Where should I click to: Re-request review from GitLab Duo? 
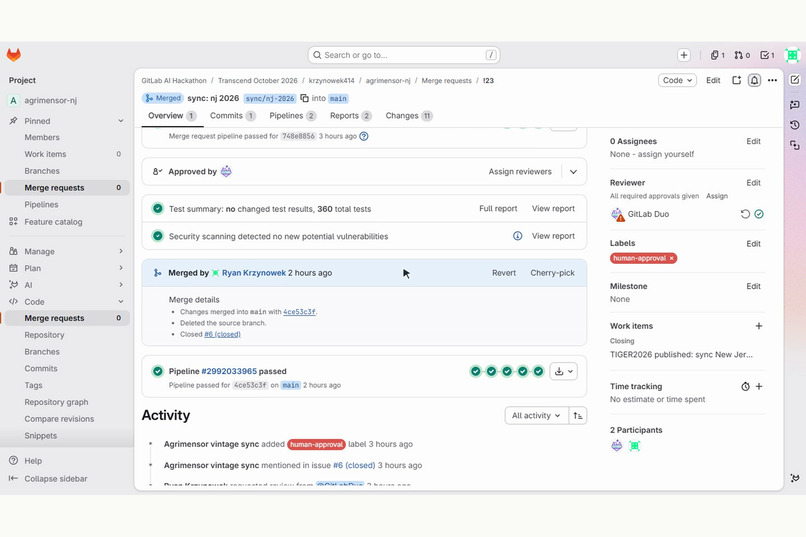click(x=745, y=214)
